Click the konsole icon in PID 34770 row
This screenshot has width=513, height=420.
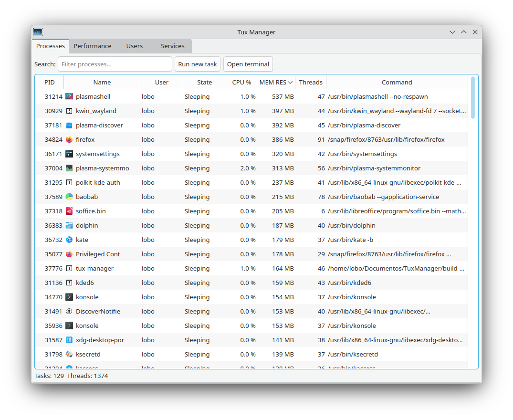pos(69,297)
